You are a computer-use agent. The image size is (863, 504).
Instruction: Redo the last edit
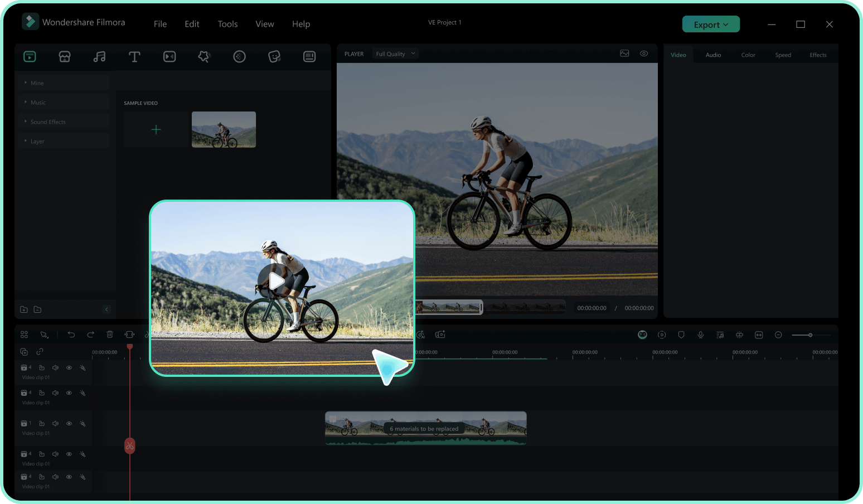90,335
